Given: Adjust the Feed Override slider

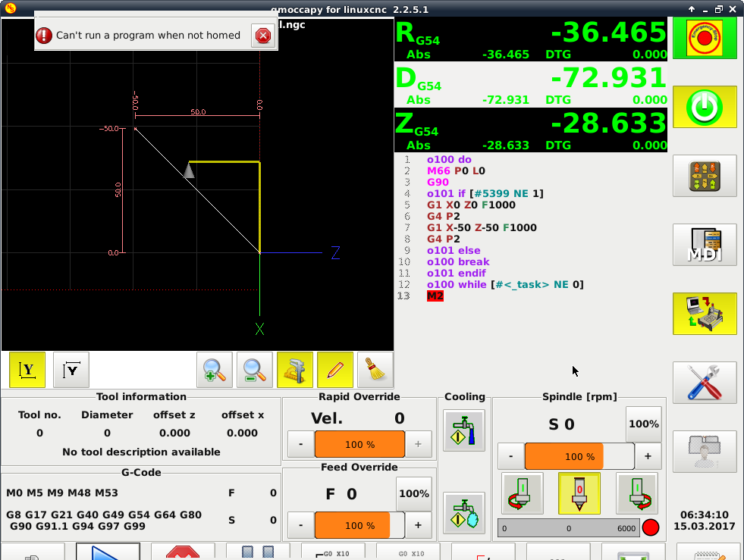Looking at the screenshot, I should point(359,525).
